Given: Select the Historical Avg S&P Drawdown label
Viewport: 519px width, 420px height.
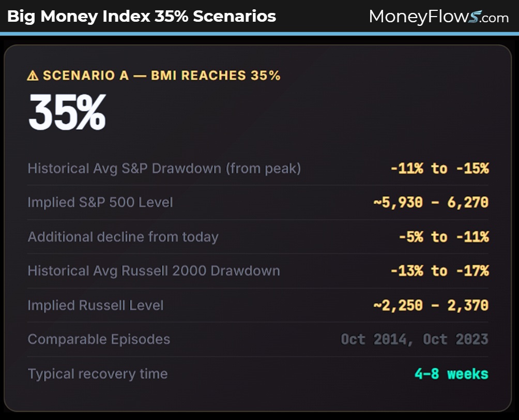Looking at the screenshot, I should coord(164,168).
